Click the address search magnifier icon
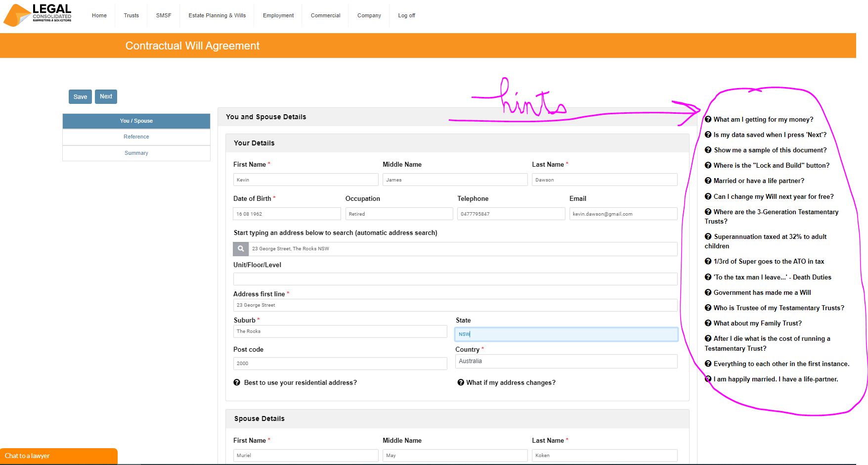This screenshot has width=868, height=465. pyautogui.click(x=241, y=249)
